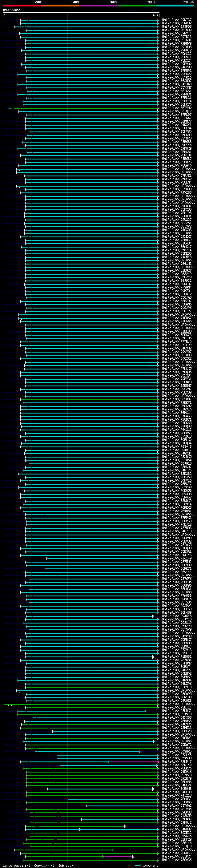Click the 'Large gaps' legend text
The image size is (197, 868).
pos(13,866)
